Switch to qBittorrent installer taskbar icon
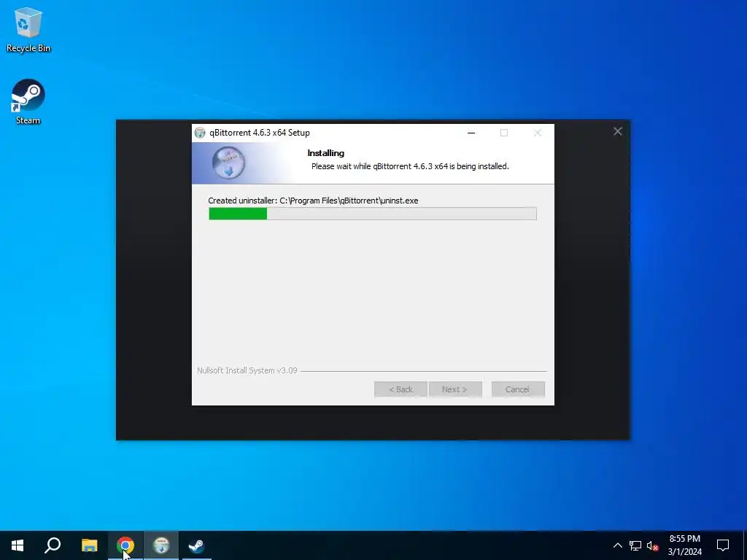Image resolution: width=747 pixels, height=560 pixels. [x=161, y=545]
